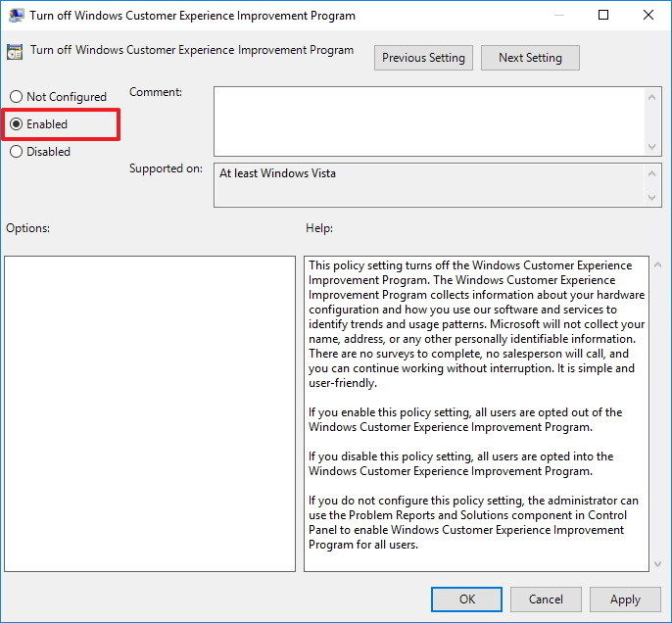Click Help pane scroll down arrow
Image resolution: width=672 pixels, height=623 pixels.
[x=658, y=564]
